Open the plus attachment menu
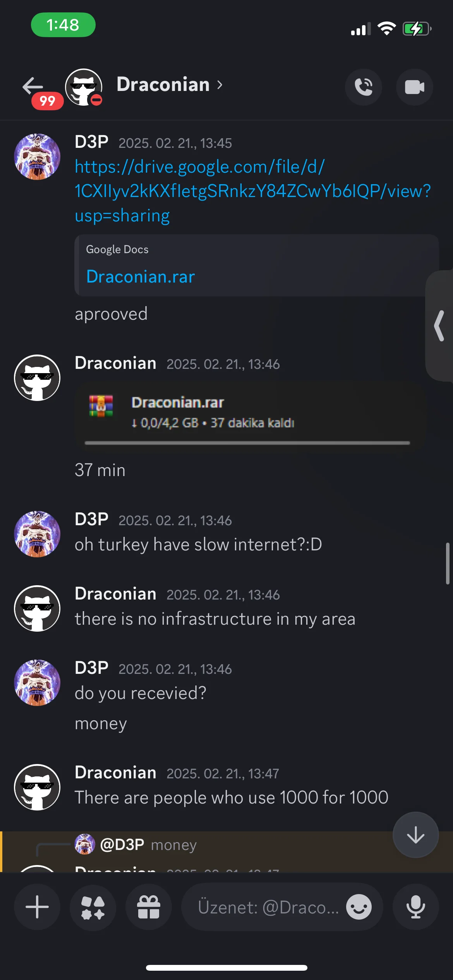The image size is (453, 980). click(37, 907)
